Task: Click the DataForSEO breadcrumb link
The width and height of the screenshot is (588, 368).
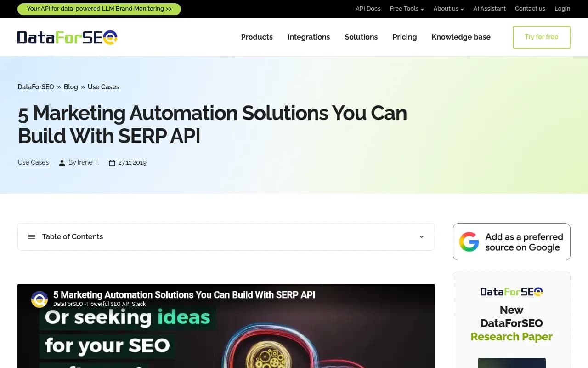Action: (36, 87)
